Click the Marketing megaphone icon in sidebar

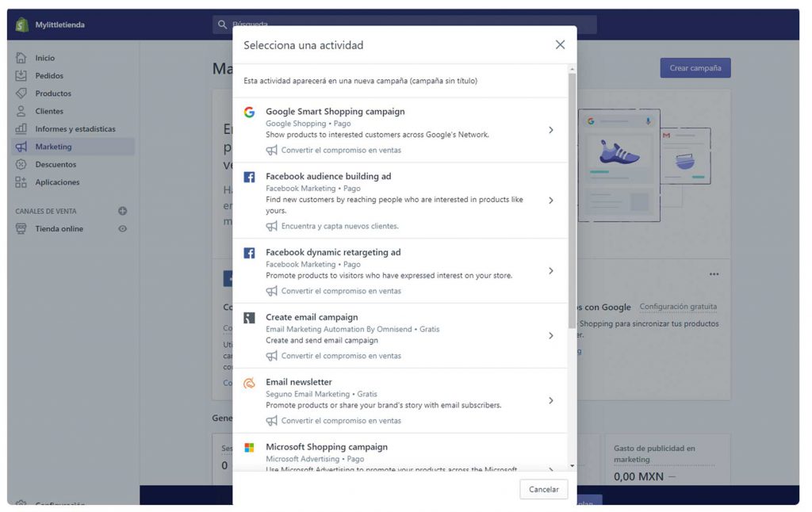coord(21,147)
